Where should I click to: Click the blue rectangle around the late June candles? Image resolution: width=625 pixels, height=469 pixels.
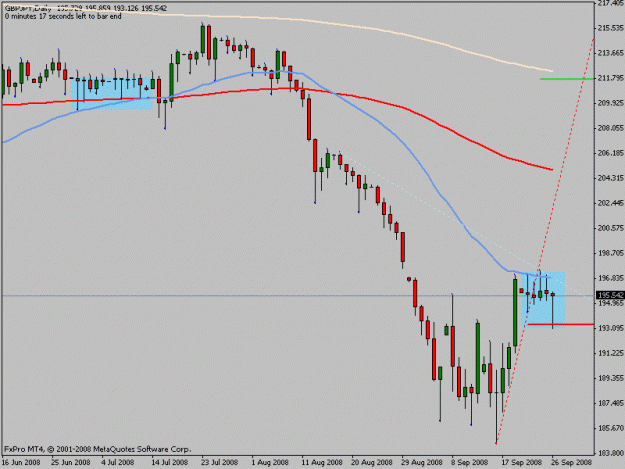point(112,93)
